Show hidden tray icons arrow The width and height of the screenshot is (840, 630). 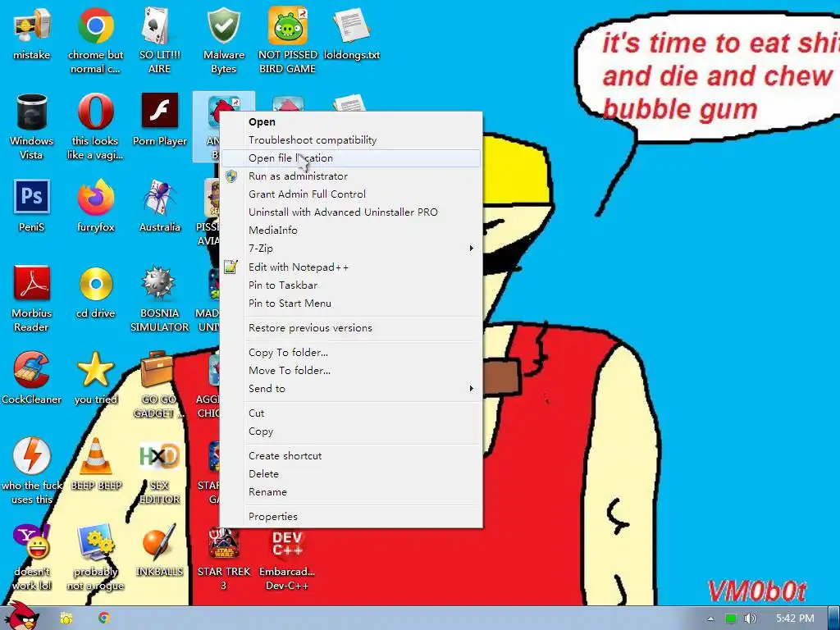711,619
